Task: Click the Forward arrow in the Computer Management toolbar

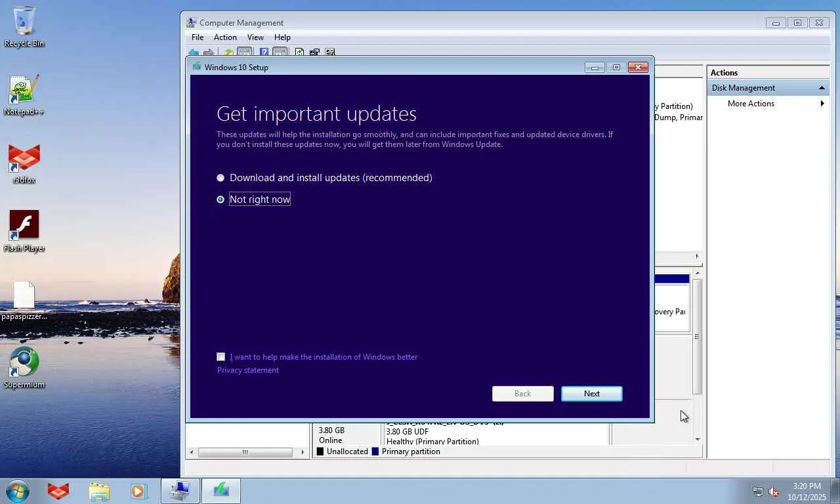Action: [209, 52]
